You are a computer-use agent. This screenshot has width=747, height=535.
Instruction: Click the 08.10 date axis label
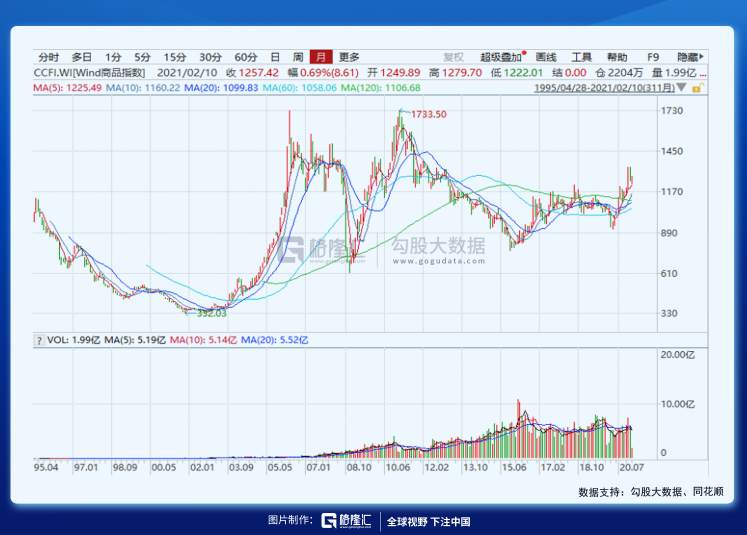(359, 467)
